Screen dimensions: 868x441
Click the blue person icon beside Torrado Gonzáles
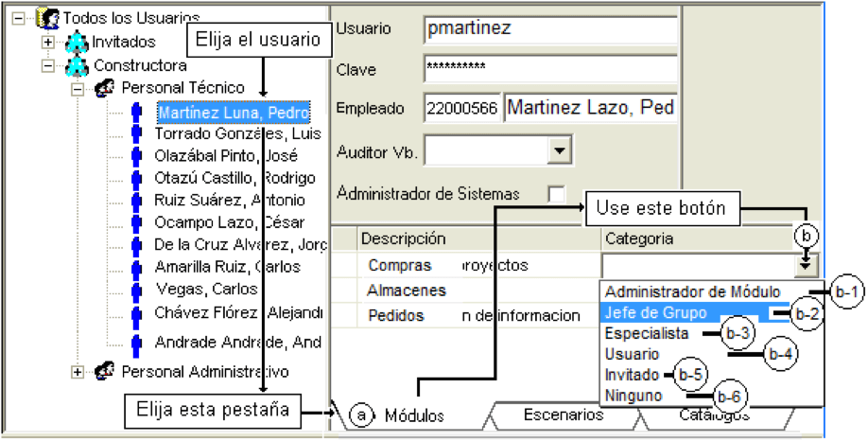136,134
